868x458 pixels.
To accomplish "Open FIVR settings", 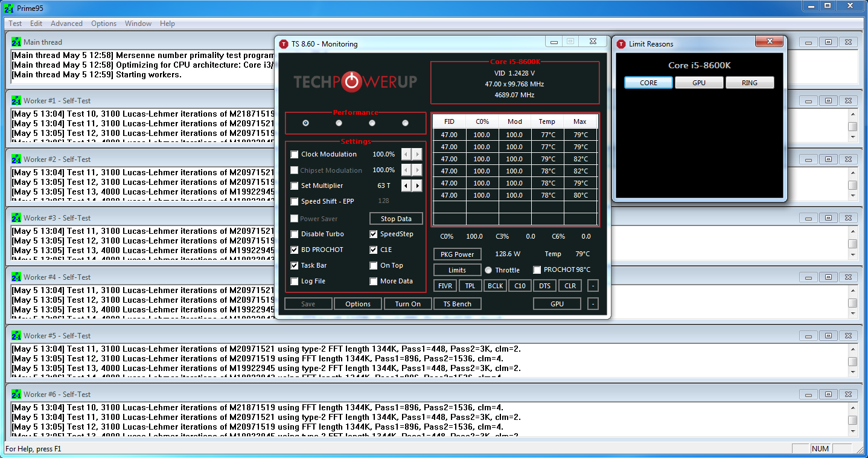I will tap(445, 286).
